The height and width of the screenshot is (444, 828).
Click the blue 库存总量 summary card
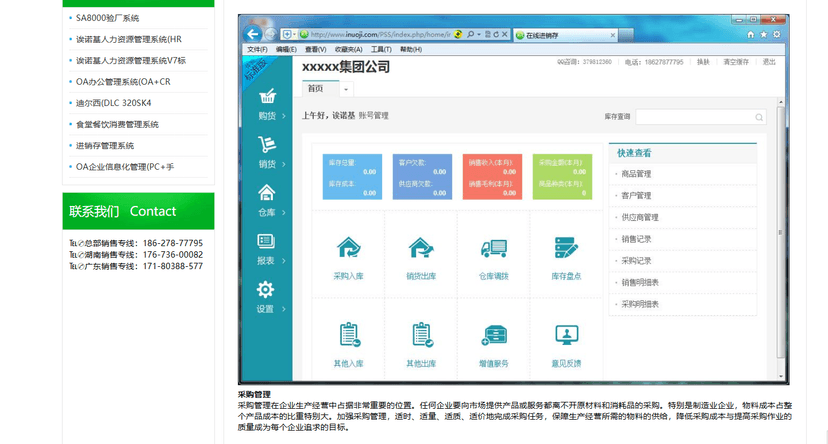tap(352, 177)
